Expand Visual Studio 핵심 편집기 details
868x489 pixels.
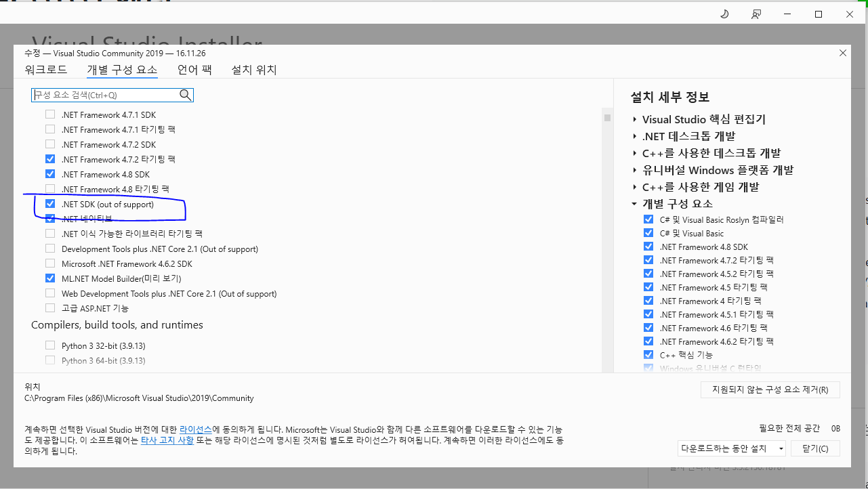tap(635, 119)
